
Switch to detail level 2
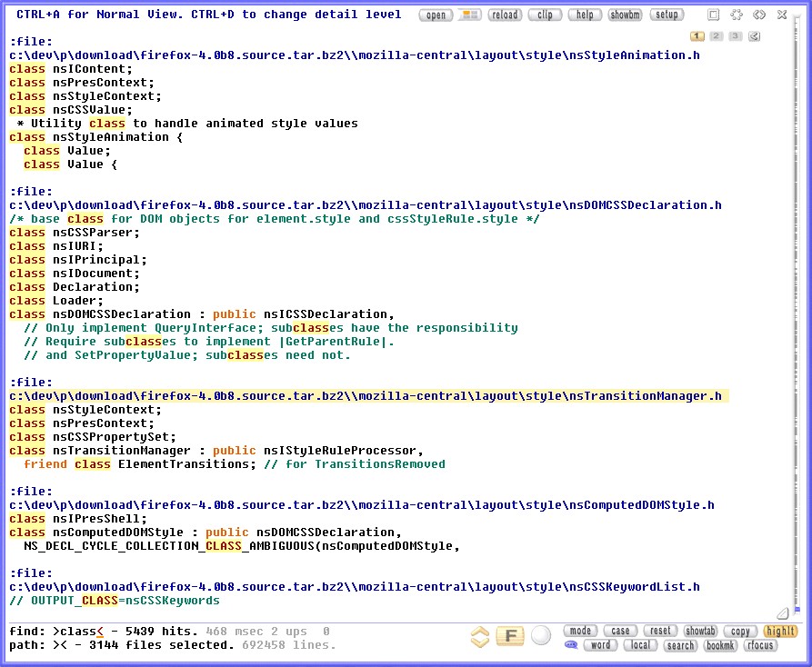[x=716, y=36]
